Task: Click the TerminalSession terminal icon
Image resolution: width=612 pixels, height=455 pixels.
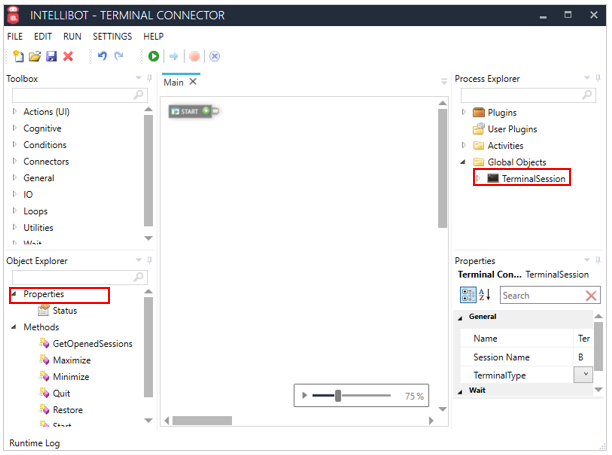Action: tap(493, 178)
